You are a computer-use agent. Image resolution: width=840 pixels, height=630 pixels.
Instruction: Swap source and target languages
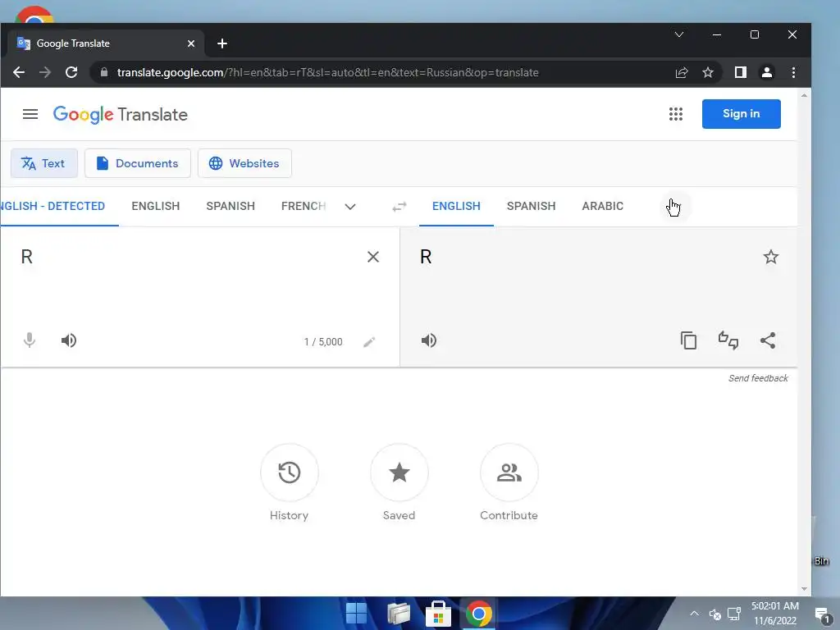(399, 207)
